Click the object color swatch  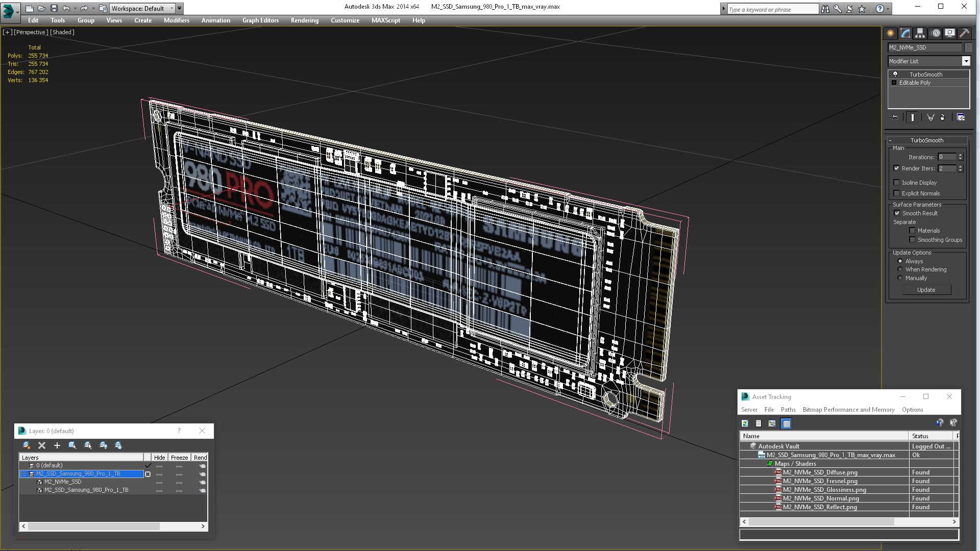tap(968, 47)
